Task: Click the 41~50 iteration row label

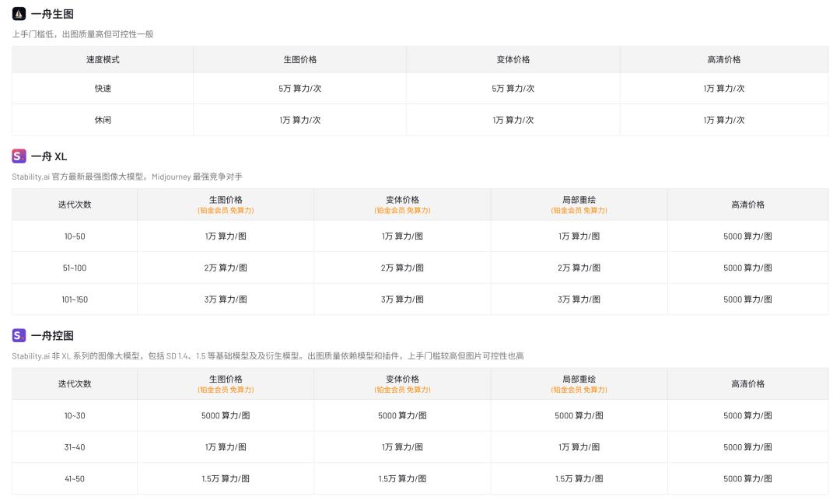Action: (75, 479)
